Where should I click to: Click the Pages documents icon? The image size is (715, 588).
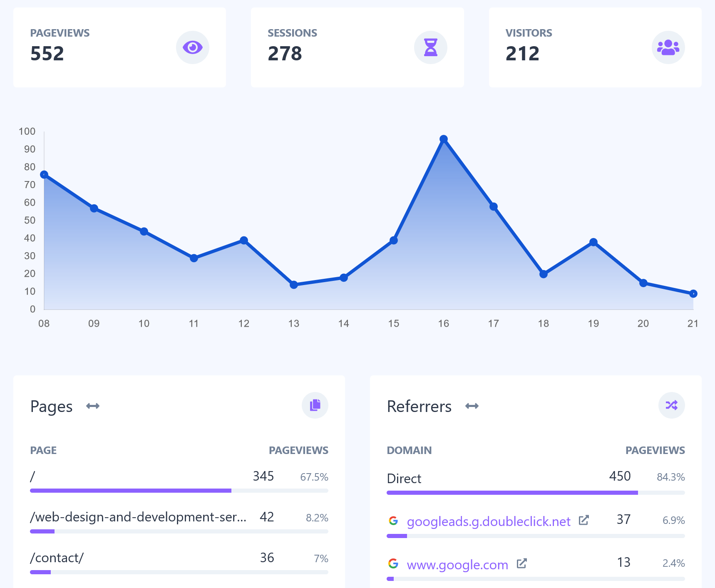click(x=315, y=405)
